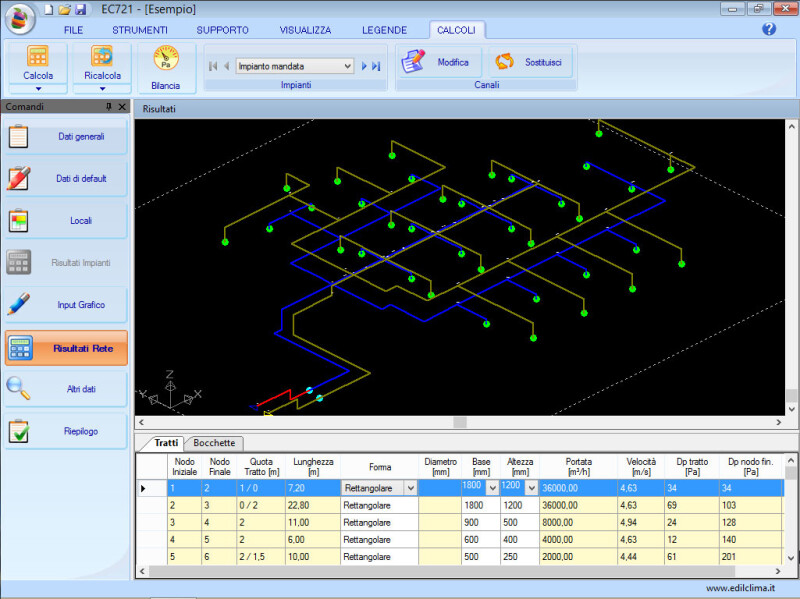Click the Ricalcola icon in the ribbon
Viewport: 800px width, 599px height.
(102, 56)
